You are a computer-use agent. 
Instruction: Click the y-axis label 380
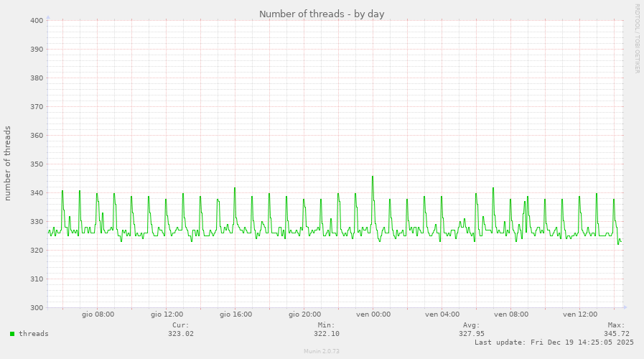[x=37, y=78]
